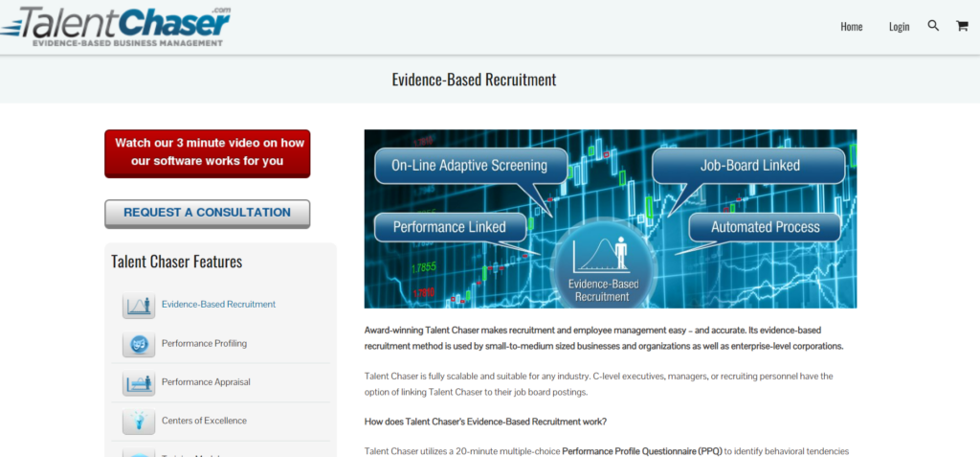Click the Automated Process bubble
The image size is (980, 457).
tap(765, 227)
